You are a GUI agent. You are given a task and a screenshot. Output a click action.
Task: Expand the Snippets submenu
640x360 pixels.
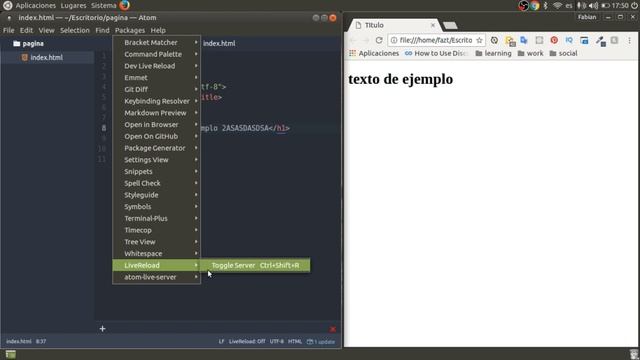tap(156, 171)
